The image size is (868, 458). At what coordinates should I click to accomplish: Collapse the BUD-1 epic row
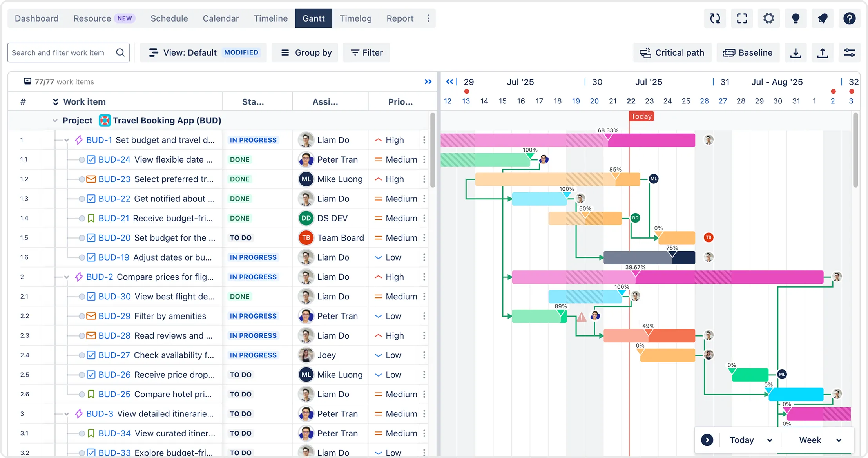pos(67,140)
